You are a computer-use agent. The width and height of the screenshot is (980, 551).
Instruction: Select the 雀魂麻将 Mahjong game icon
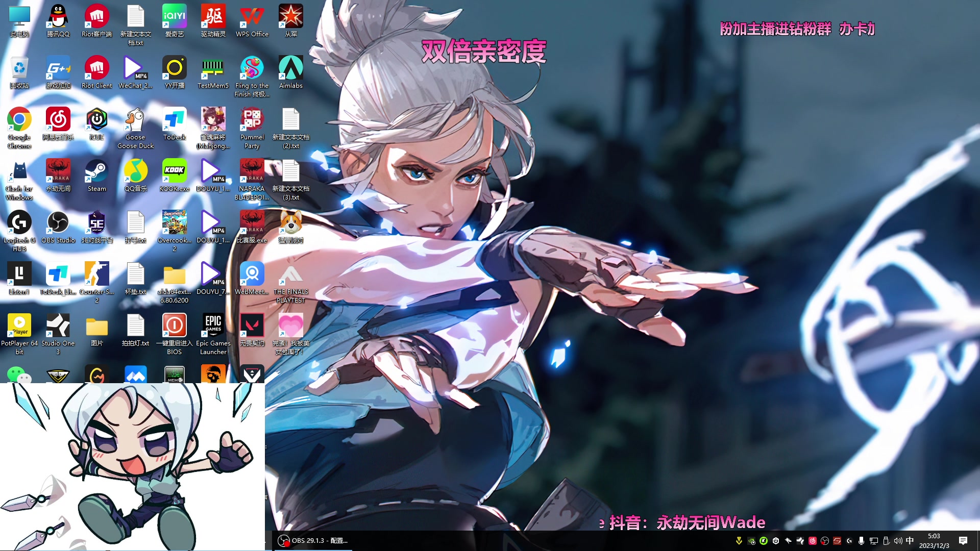point(213,128)
